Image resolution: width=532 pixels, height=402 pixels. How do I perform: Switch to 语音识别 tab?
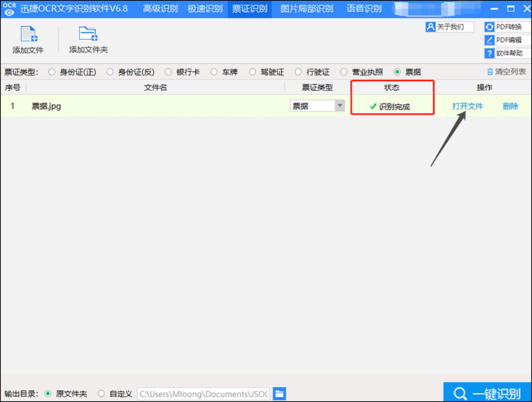click(x=364, y=9)
